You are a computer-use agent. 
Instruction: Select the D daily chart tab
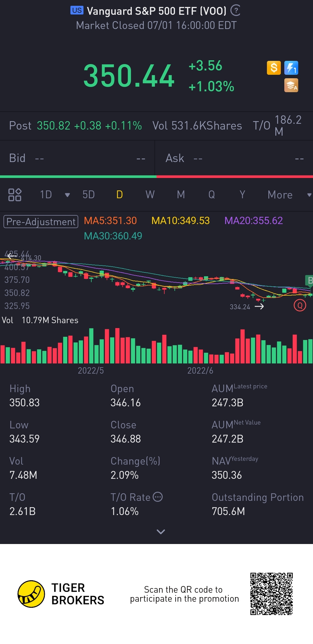click(x=119, y=195)
